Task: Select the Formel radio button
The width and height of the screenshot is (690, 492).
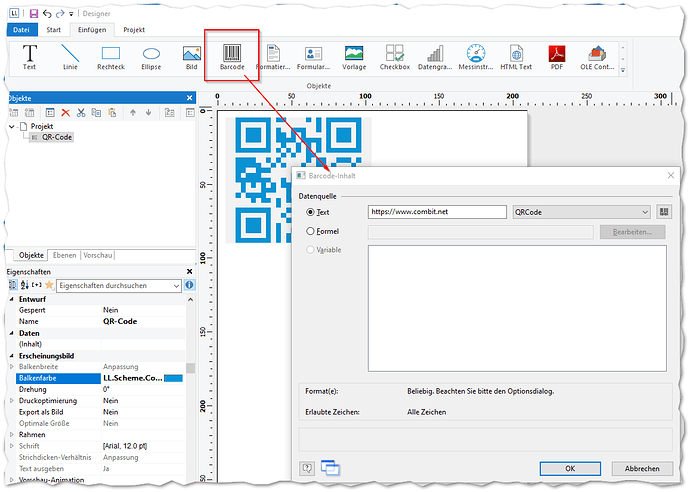Action: pos(310,231)
